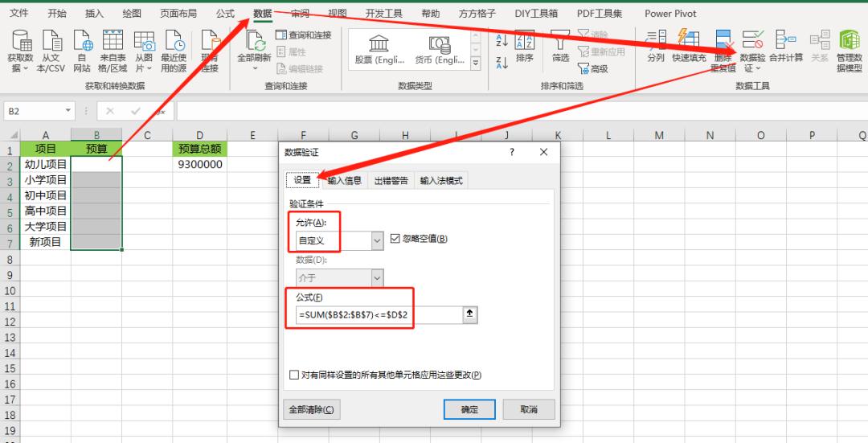The image size is (868, 443).
Task: Click the 全部清除 (Clear All) button
Action: pyautogui.click(x=313, y=409)
